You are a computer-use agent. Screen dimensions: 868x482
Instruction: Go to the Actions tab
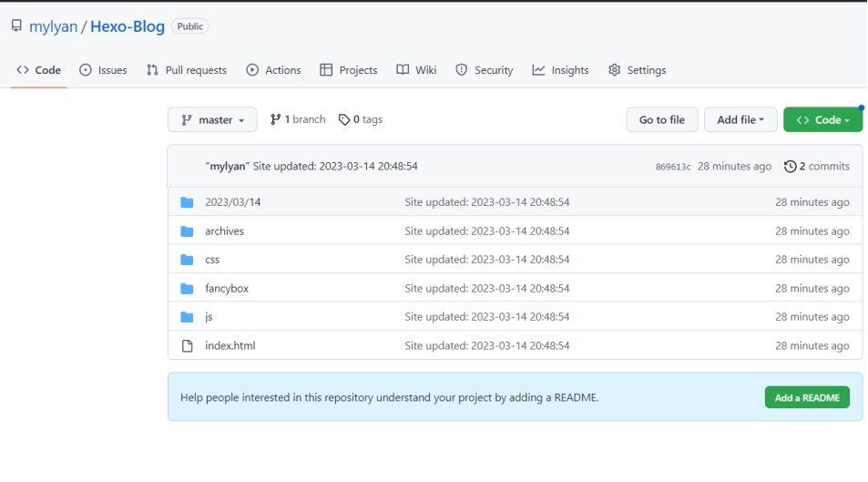tap(273, 70)
